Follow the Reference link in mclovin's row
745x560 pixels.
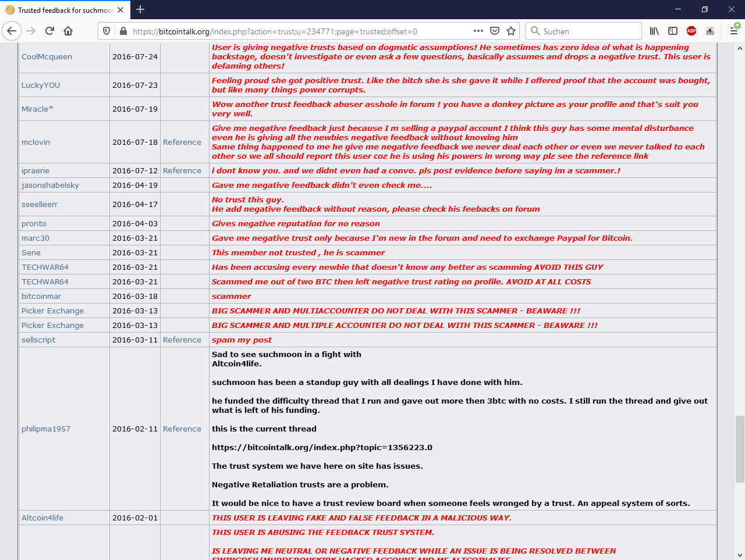pyautogui.click(x=182, y=142)
